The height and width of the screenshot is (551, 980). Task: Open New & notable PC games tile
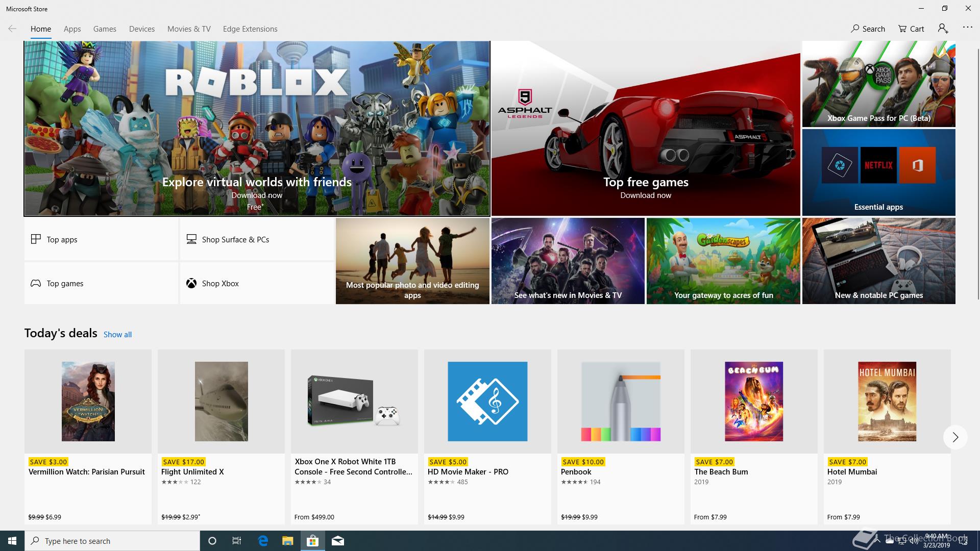click(878, 261)
